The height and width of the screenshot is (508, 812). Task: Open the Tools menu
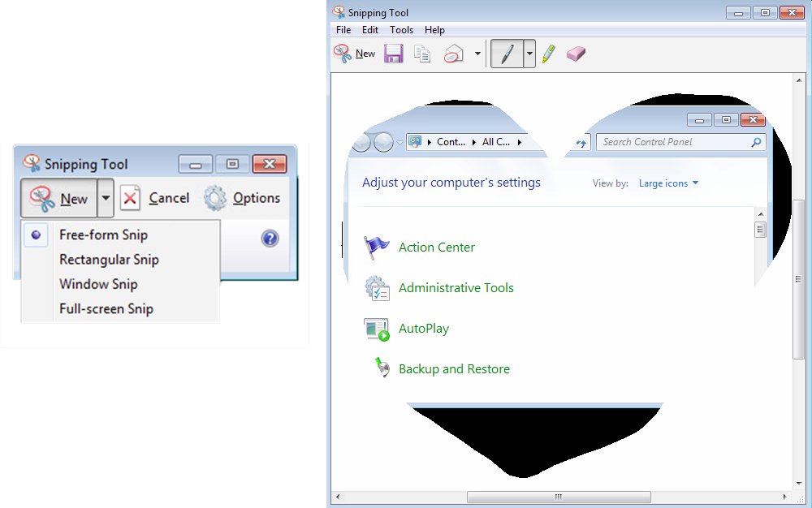pos(401,29)
